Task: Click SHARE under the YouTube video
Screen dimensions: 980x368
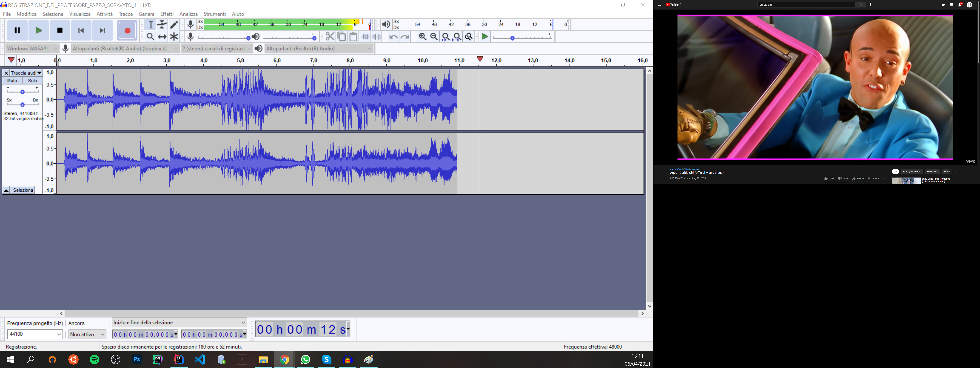Action: (x=858, y=179)
